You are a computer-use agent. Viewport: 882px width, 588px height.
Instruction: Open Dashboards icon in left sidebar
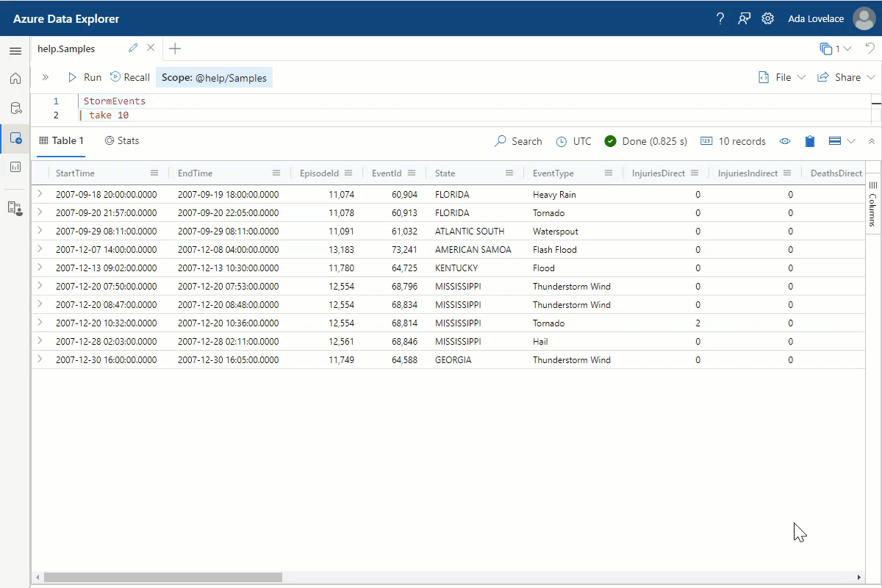(x=15, y=167)
